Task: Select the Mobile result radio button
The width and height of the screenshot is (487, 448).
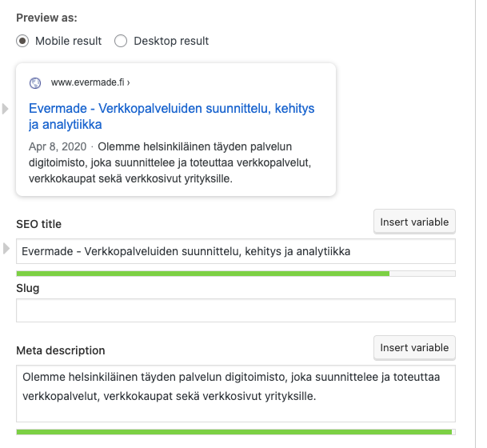Action: 23,41
